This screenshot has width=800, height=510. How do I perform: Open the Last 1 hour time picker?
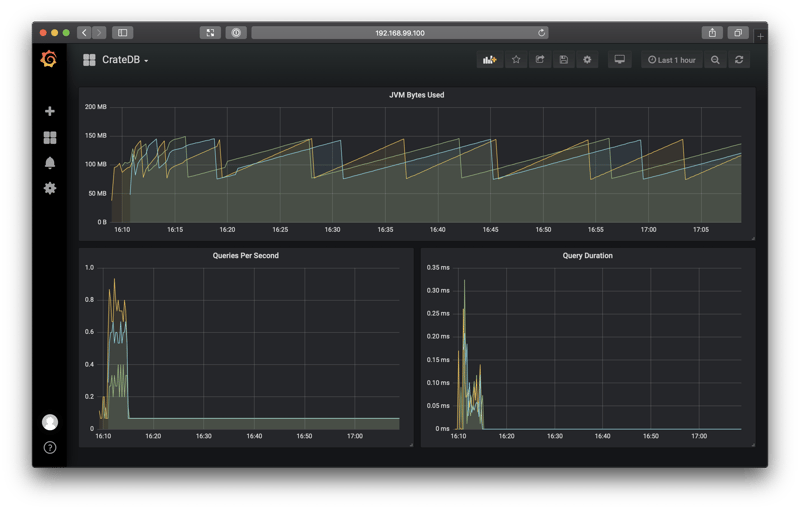pyautogui.click(x=671, y=60)
